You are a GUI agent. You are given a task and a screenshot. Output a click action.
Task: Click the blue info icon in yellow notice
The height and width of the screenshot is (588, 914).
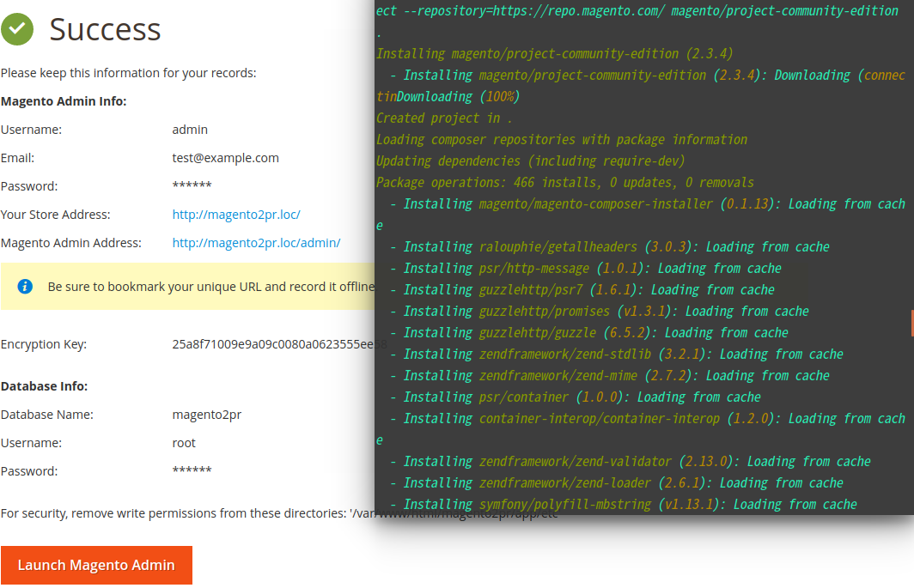(x=25, y=287)
